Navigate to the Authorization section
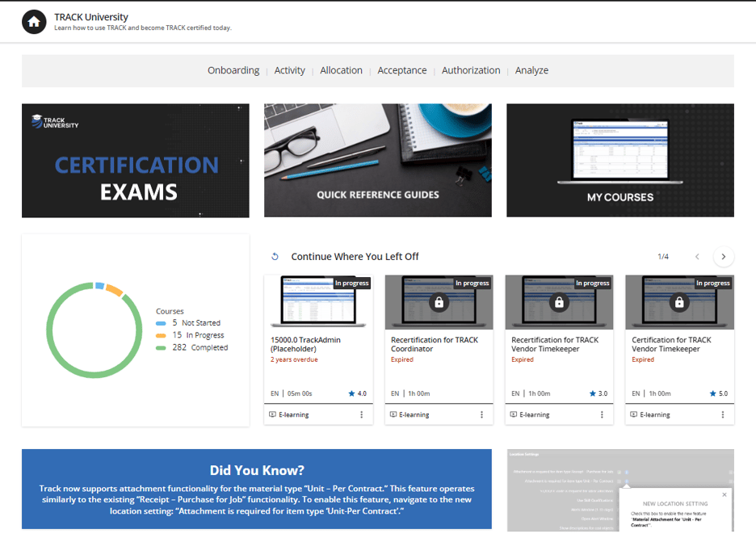This screenshot has height=546, width=756. tap(471, 70)
